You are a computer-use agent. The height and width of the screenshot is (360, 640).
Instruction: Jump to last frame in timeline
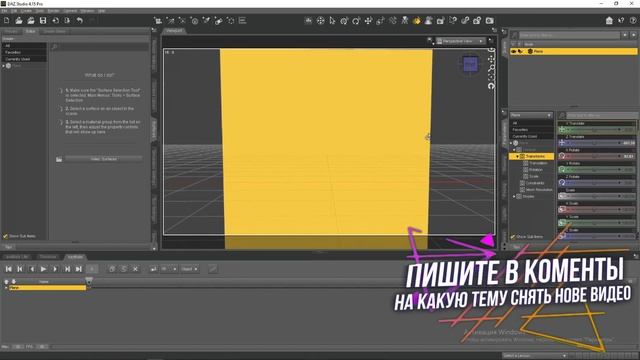point(79,269)
